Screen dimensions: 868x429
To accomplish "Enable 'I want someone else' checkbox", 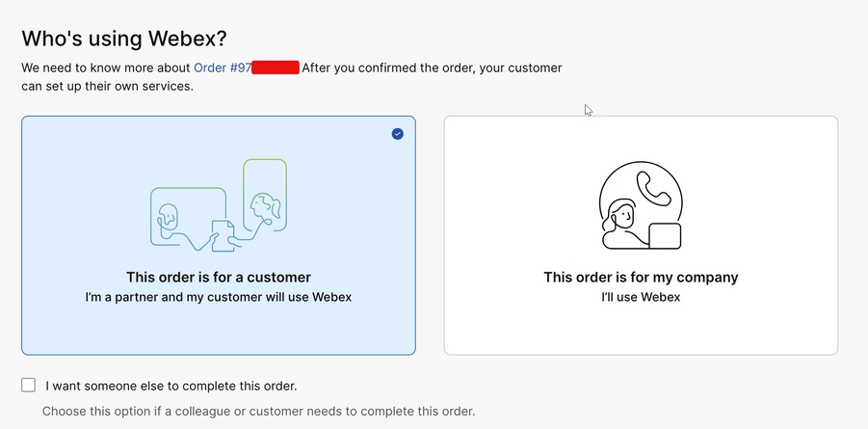I will [x=28, y=385].
